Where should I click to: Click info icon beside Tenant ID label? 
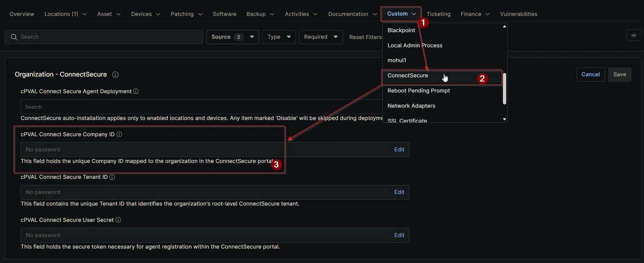112,177
